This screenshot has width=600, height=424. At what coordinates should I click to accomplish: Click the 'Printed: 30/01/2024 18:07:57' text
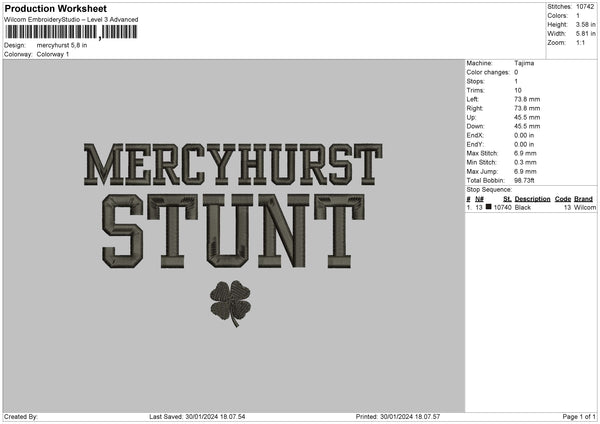pyautogui.click(x=398, y=417)
